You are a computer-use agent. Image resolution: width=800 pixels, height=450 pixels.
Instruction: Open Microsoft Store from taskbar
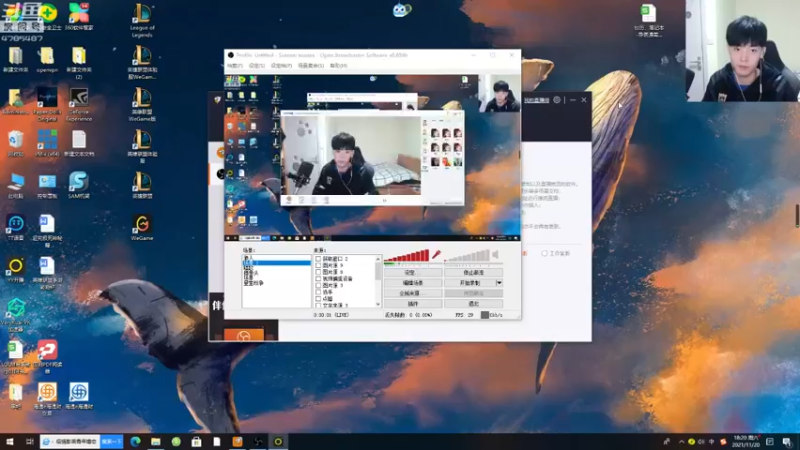(196, 441)
